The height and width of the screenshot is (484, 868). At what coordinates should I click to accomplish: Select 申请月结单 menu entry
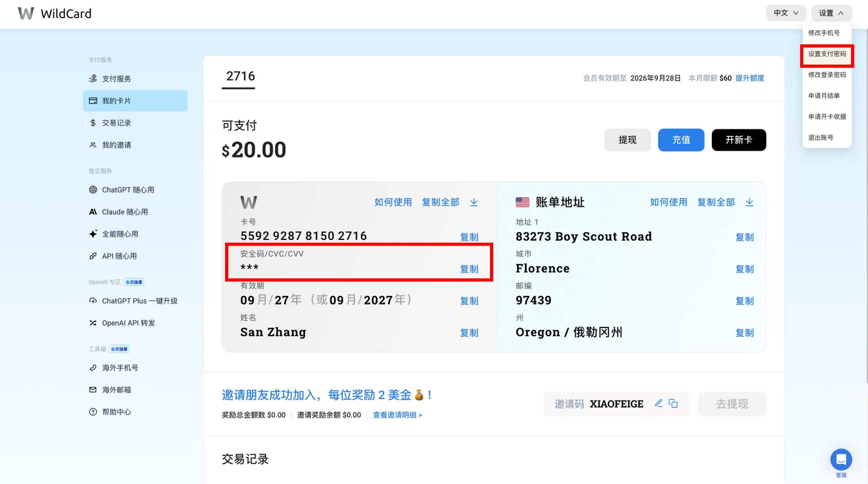click(824, 96)
